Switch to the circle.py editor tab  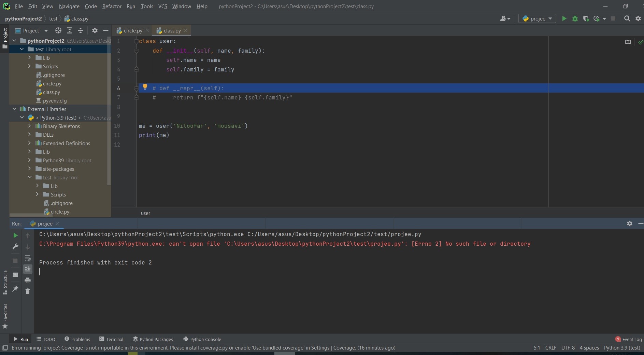[x=132, y=31]
